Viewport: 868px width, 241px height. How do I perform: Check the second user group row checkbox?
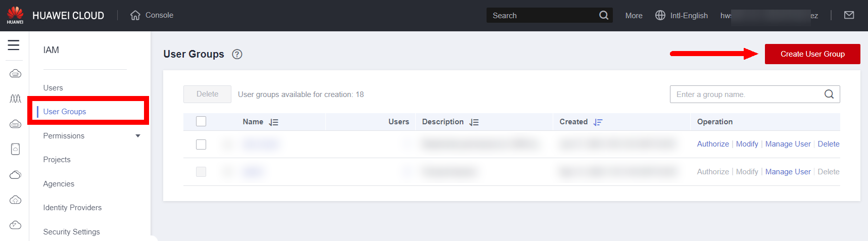click(201, 172)
